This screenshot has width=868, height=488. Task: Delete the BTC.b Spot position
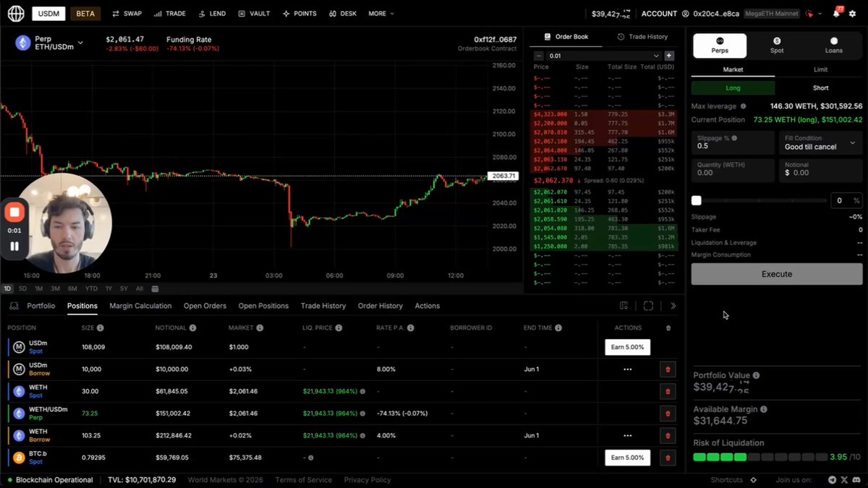pyautogui.click(x=667, y=458)
